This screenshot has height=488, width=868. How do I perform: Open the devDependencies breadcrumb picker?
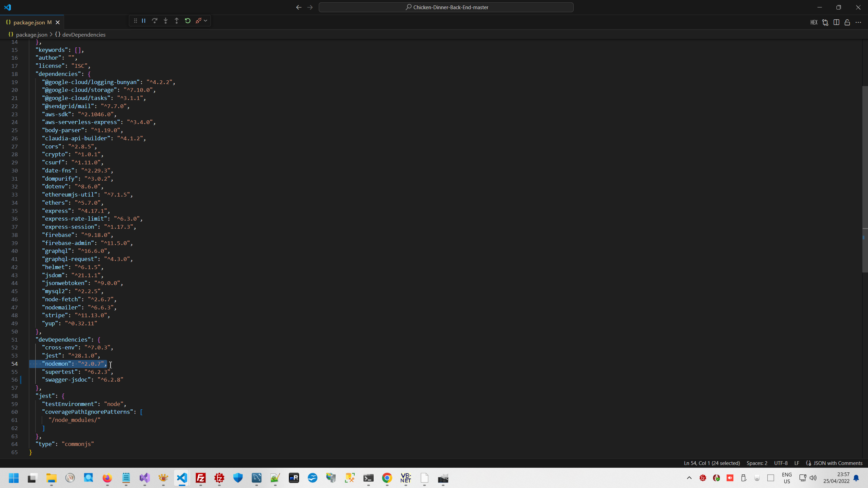pyautogui.click(x=84, y=35)
